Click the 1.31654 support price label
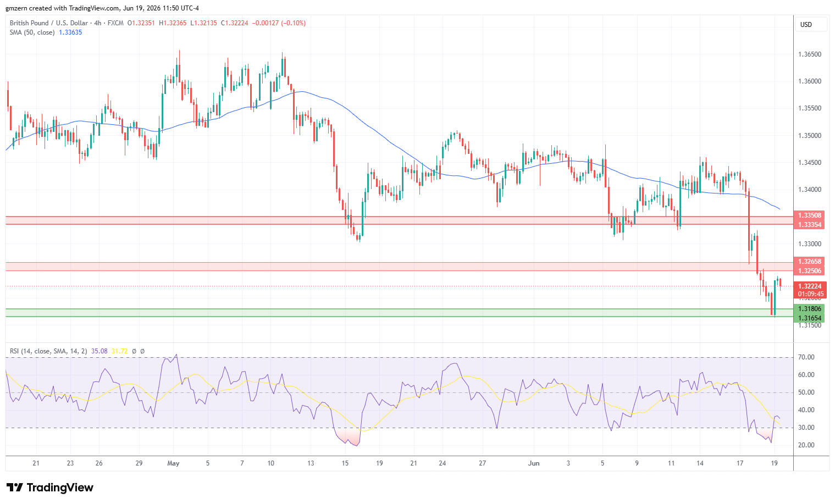 (x=810, y=318)
